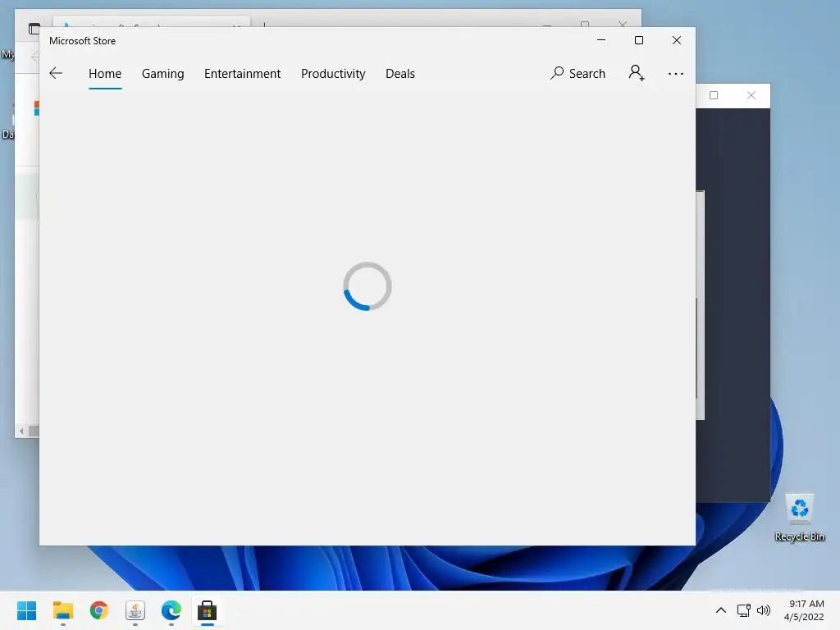Click the Search button in Store
Image resolution: width=840 pixels, height=630 pixels.
577,73
